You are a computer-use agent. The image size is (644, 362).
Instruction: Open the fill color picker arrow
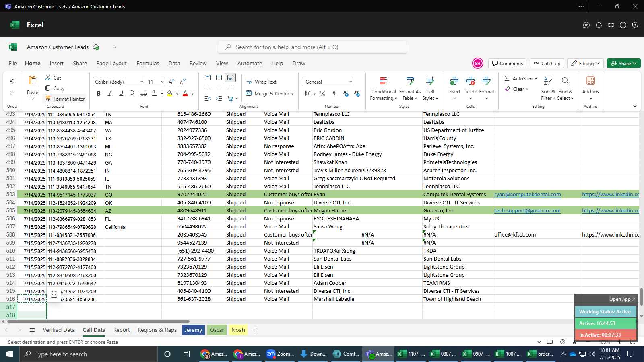point(177,94)
